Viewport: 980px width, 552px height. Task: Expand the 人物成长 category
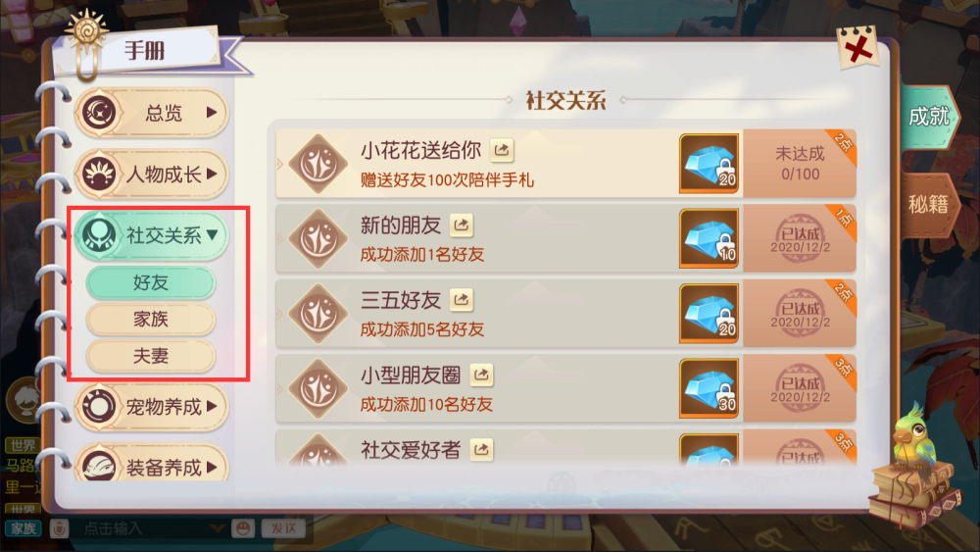pos(151,174)
